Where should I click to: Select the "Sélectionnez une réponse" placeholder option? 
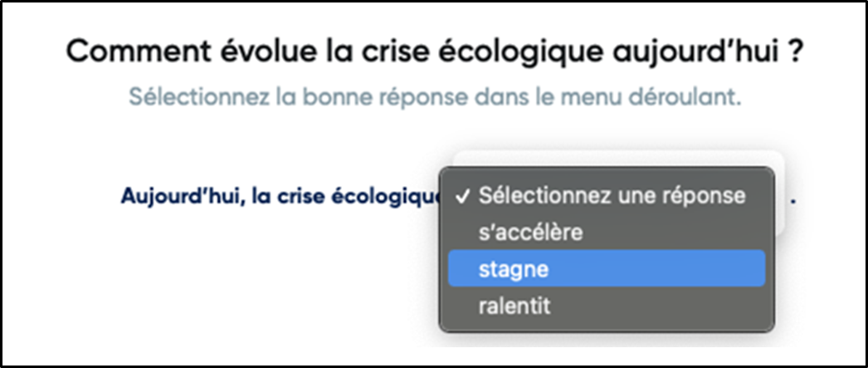coord(612,196)
